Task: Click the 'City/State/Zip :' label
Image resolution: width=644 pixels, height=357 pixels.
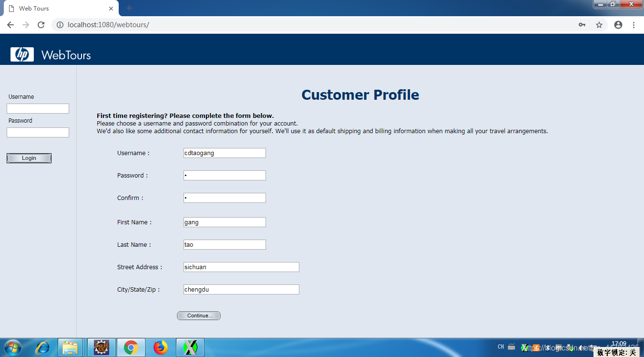Action: tap(138, 290)
